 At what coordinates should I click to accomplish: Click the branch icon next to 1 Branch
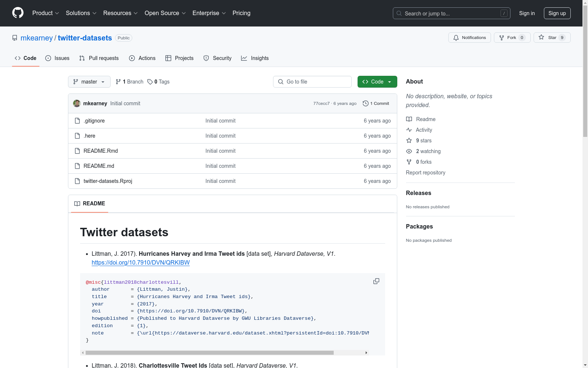(x=118, y=82)
